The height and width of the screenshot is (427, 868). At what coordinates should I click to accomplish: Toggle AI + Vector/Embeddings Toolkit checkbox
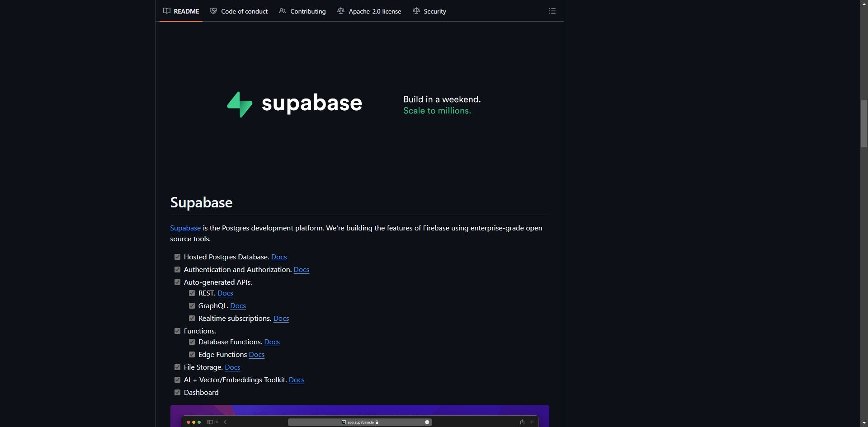coord(177,380)
